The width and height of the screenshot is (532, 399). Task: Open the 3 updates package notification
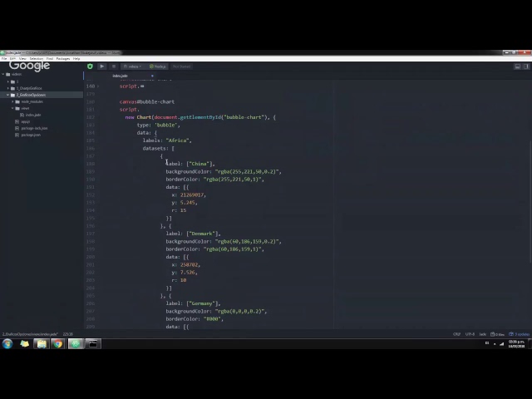click(519, 334)
